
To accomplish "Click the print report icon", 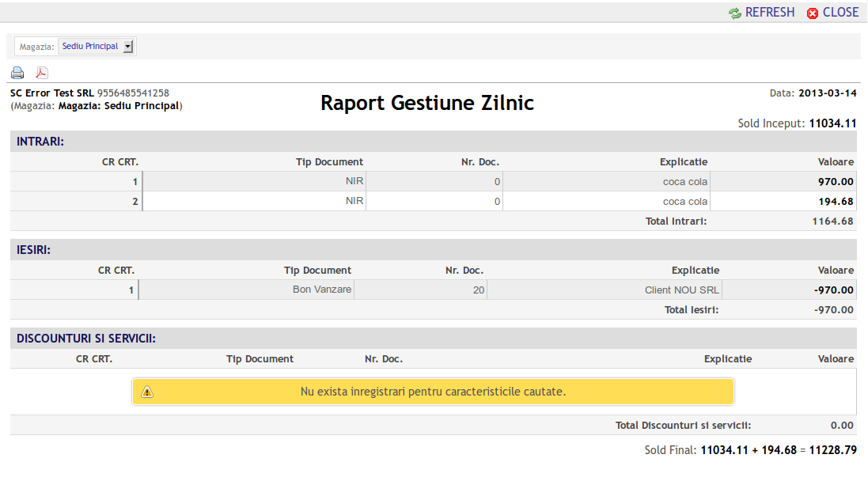I will coord(17,72).
